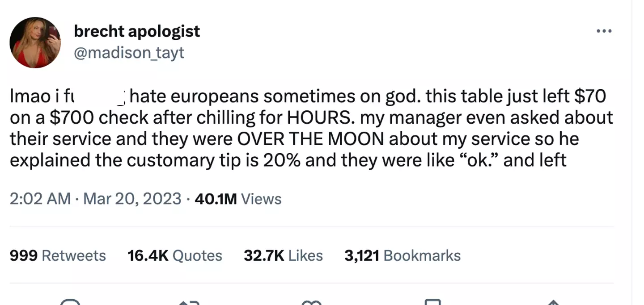Like the tweet with the heart icon

coord(312,303)
